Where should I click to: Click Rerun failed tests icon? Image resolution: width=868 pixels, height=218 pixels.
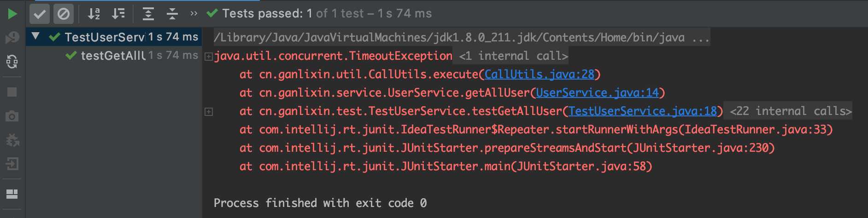(12, 37)
